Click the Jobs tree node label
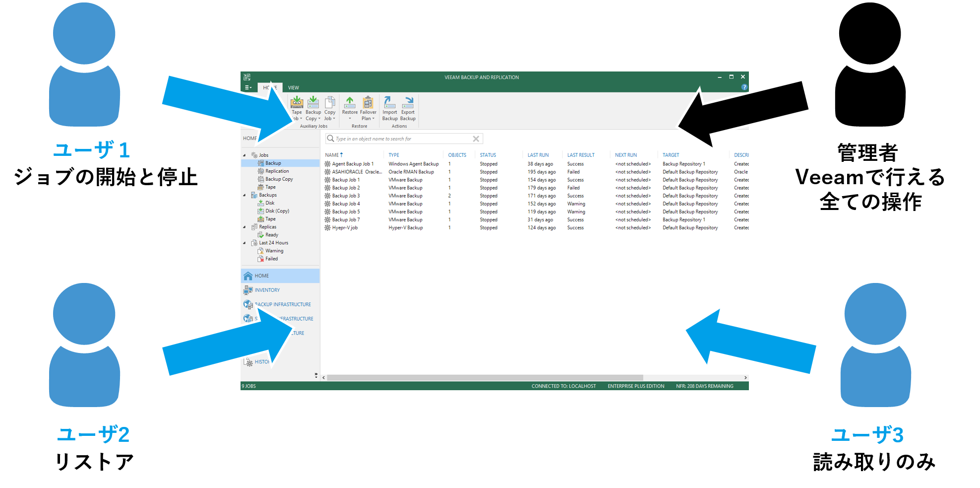The width and height of the screenshot is (980, 488). pyautogui.click(x=263, y=155)
